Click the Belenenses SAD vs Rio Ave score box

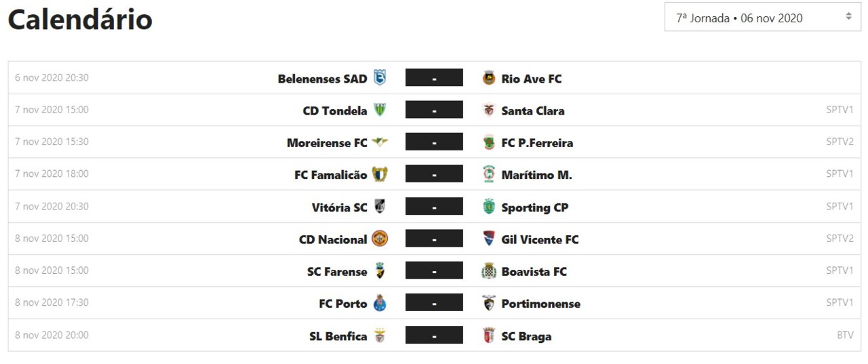coord(434,78)
